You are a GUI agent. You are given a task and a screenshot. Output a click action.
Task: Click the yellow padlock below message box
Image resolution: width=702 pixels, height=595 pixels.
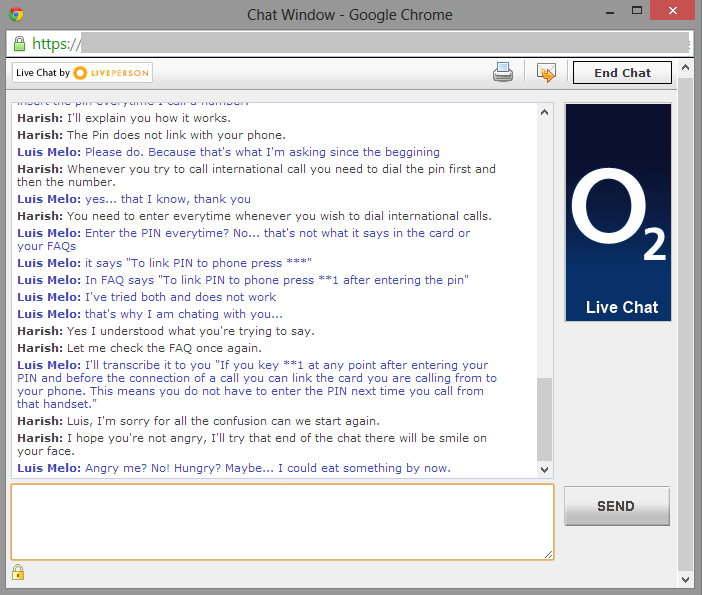(18, 572)
